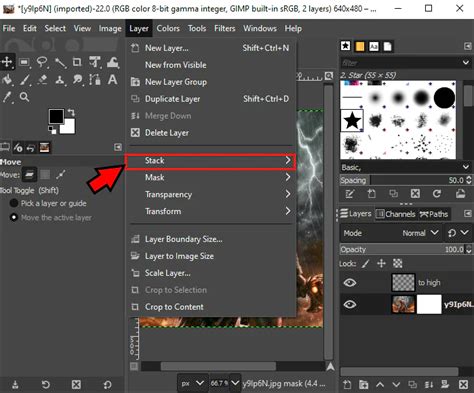Delete layer using Layers panel button
Image resolution: width=474 pixels, height=393 pixels.
pyautogui.click(x=463, y=385)
